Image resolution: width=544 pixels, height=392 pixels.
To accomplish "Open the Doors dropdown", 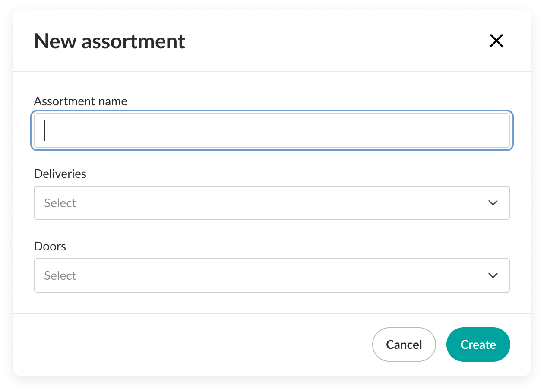I will (x=272, y=275).
